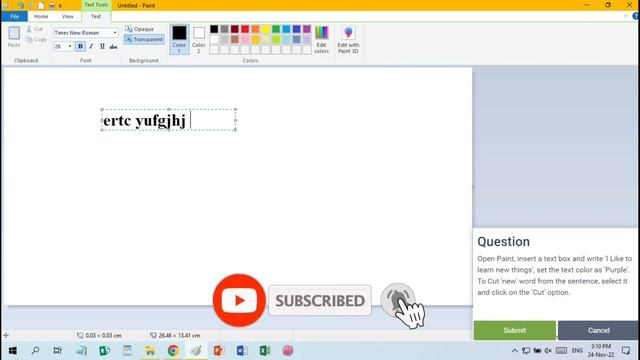
Task: Toggle Italic text formatting
Action: click(91, 47)
